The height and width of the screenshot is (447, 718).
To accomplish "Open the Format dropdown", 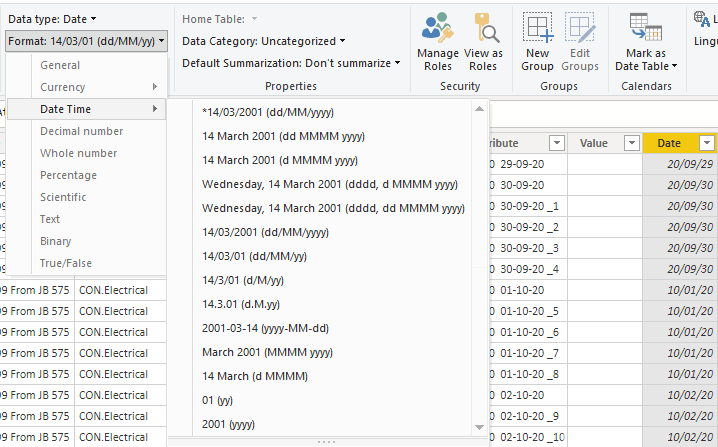I will [87, 41].
